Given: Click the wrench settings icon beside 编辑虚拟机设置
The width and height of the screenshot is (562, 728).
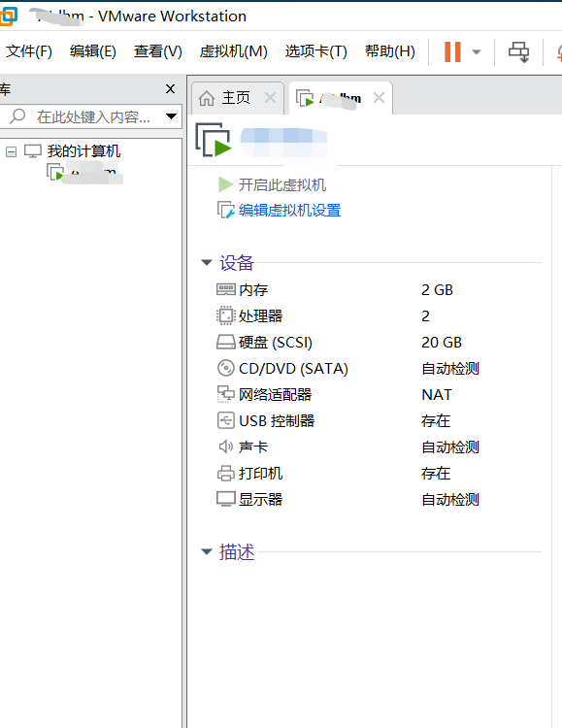Looking at the screenshot, I should [x=226, y=211].
